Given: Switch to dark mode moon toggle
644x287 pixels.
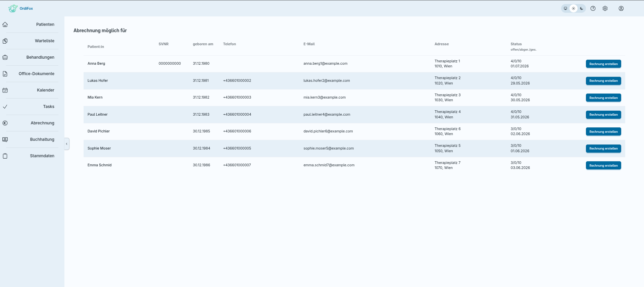Looking at the screenshot, I should pyautogui.click(x=582, y=8).
